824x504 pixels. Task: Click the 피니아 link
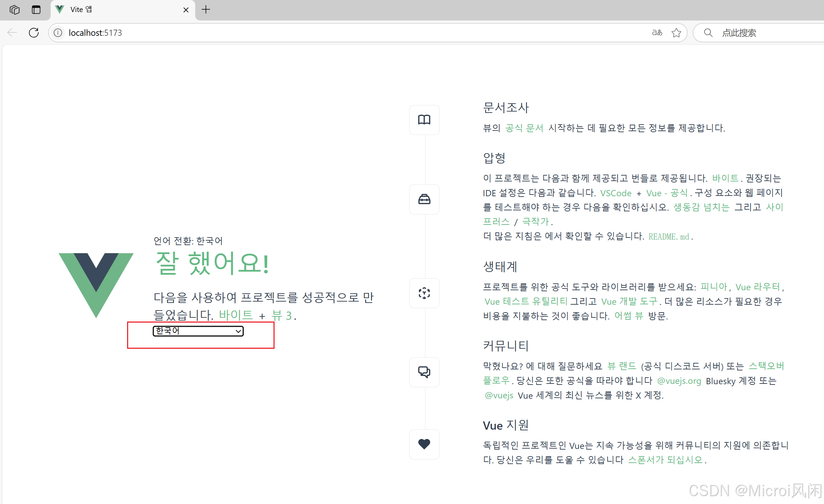tap(714, 287)
